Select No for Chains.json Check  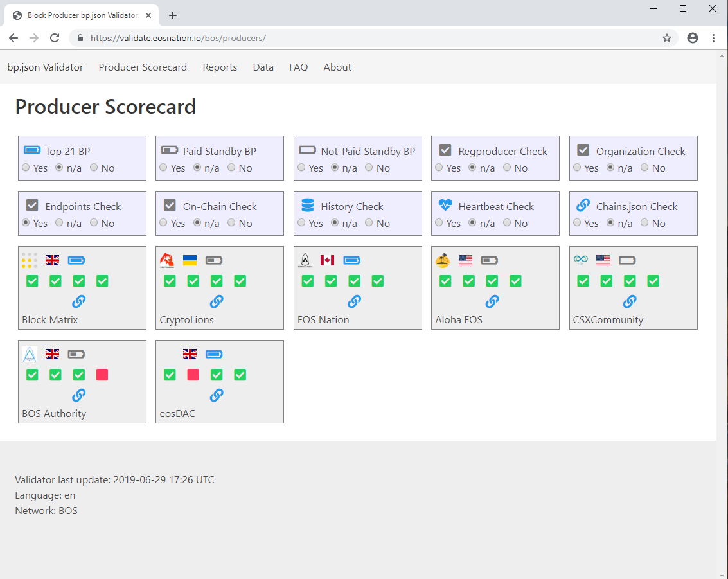coord(644,222)
